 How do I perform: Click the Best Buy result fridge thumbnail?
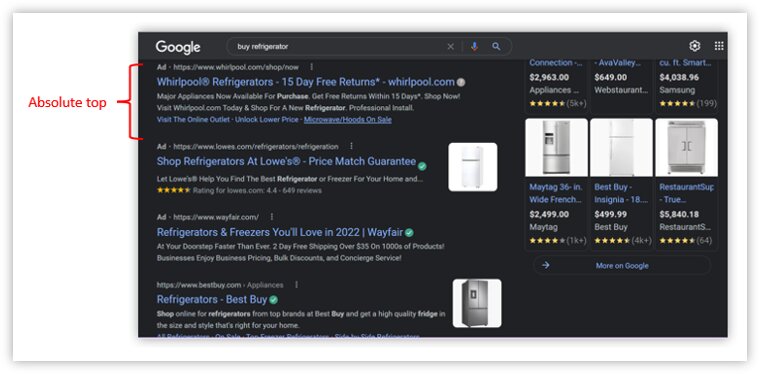[x=477, y=303]
